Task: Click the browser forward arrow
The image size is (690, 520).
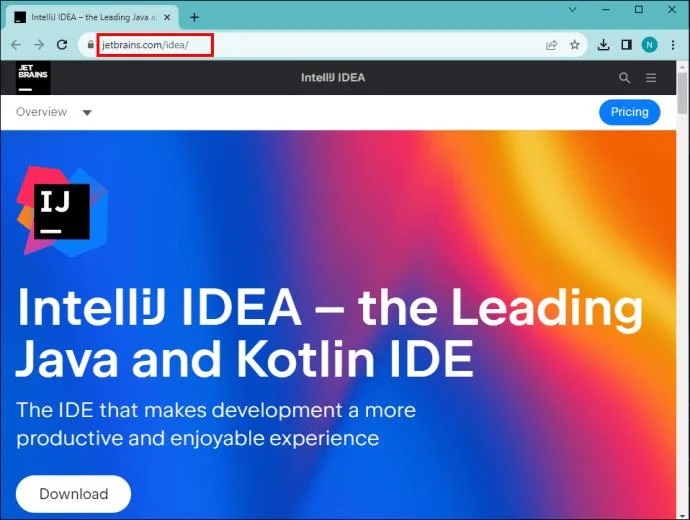Action: [39, 44]
